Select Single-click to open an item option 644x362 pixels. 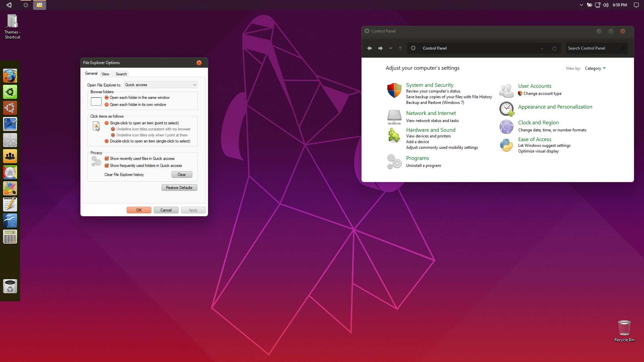pos(107,123)
